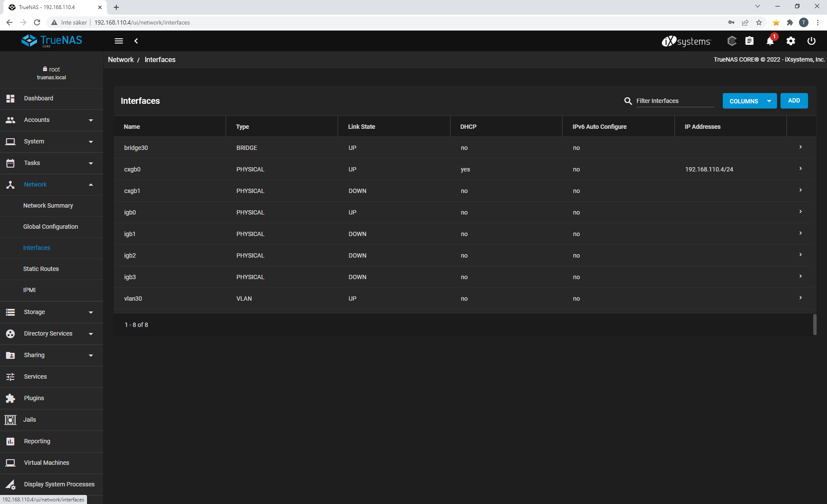The image size is (827, 504).
Task: Open the COLUMNS dropdown
Action: point(749,101)
